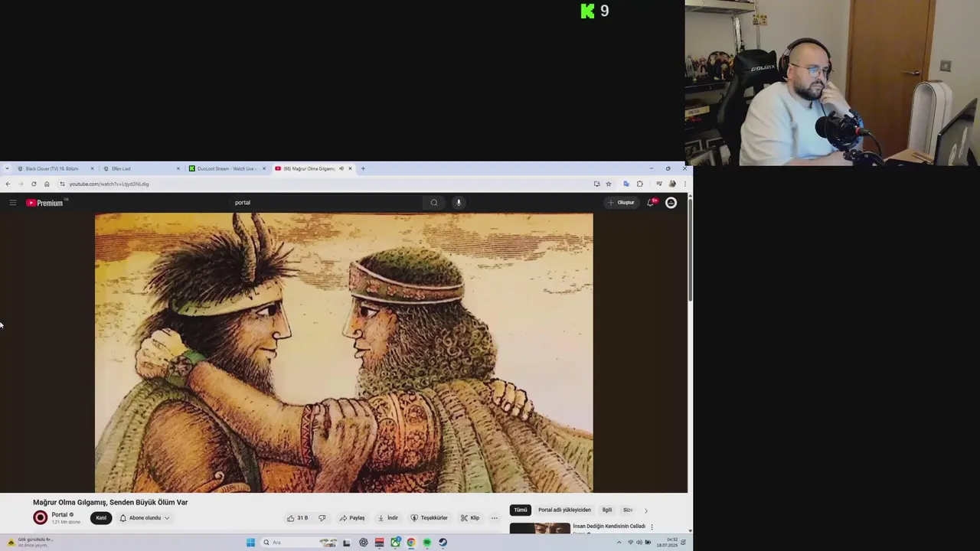The height and width of the screenshot is (551, 980).
Task: Click the İndir download button
Action: click(388, 518)
